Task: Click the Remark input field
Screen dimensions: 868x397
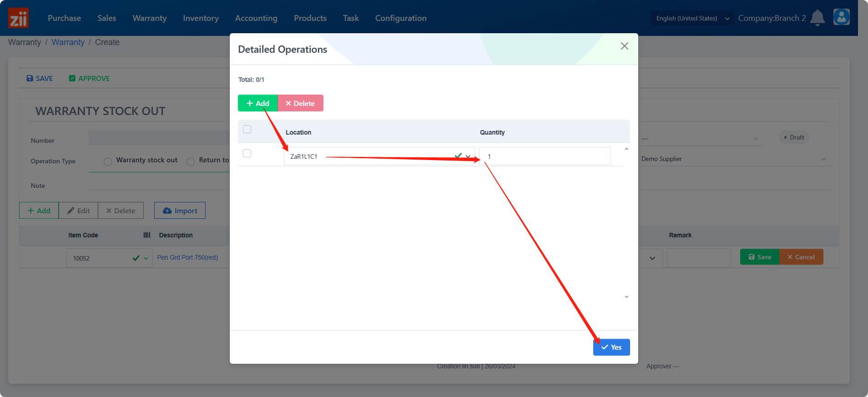Action: [699, 257]
